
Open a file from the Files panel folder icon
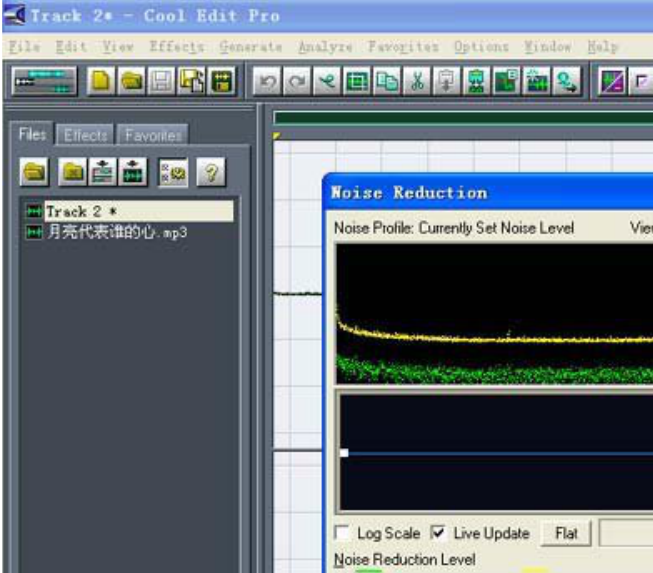pyautogui.click(x=35, y=173)
